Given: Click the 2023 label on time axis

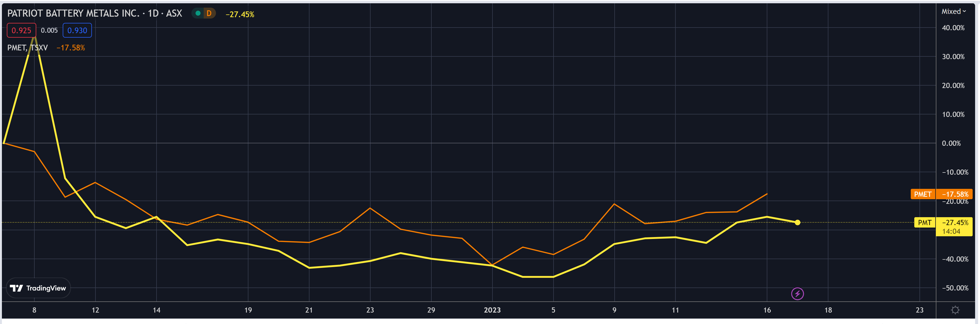Looking at the screenshot, I should [x=492, y=310].
